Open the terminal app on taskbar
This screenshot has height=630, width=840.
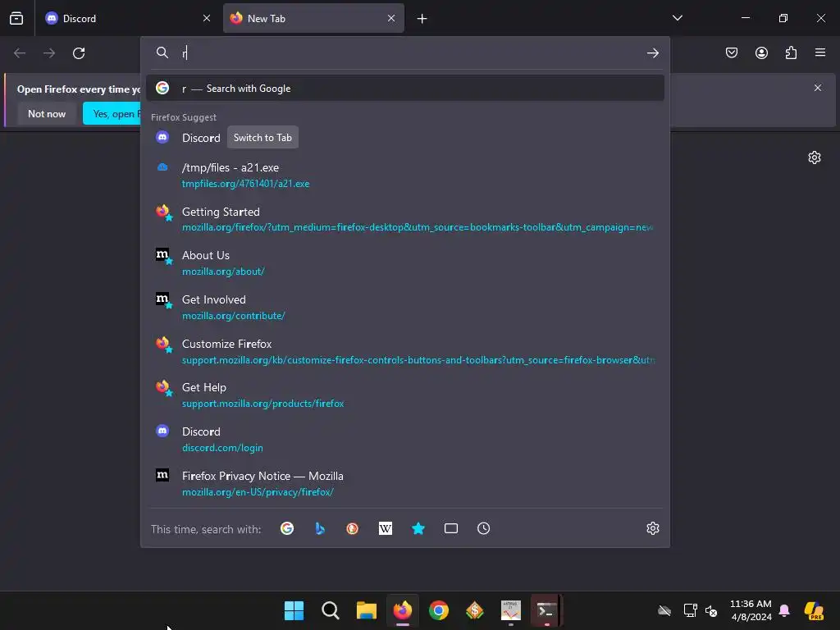[546, 610]
